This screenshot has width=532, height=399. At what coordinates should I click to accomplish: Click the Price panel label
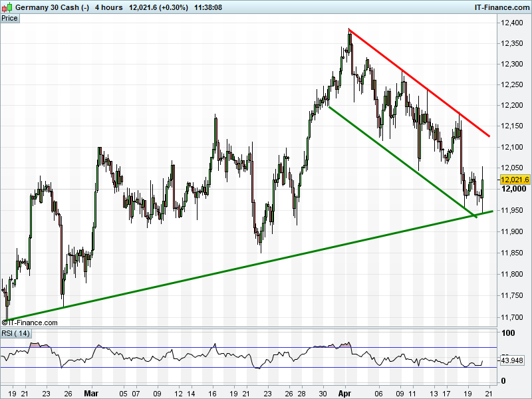click(9, 19)
